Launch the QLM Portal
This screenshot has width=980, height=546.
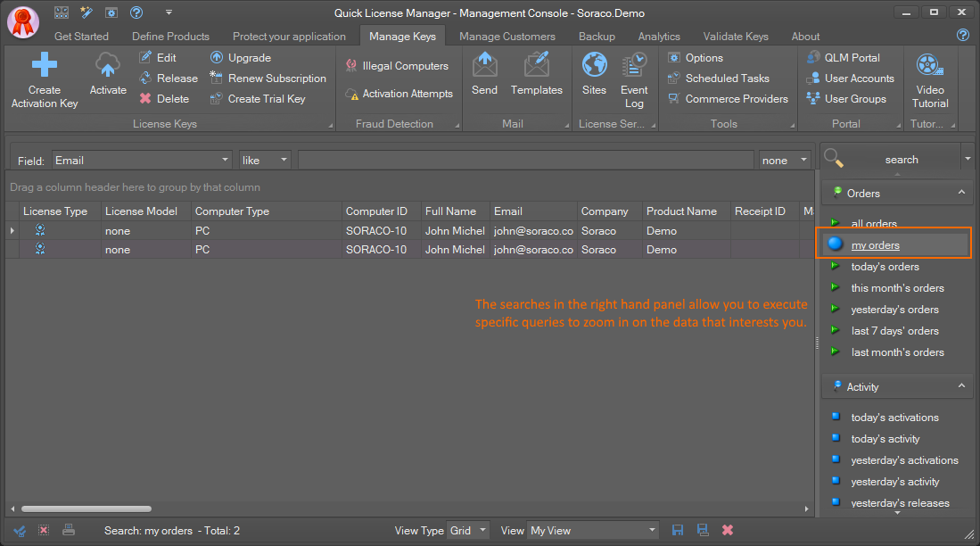point(844,57)
